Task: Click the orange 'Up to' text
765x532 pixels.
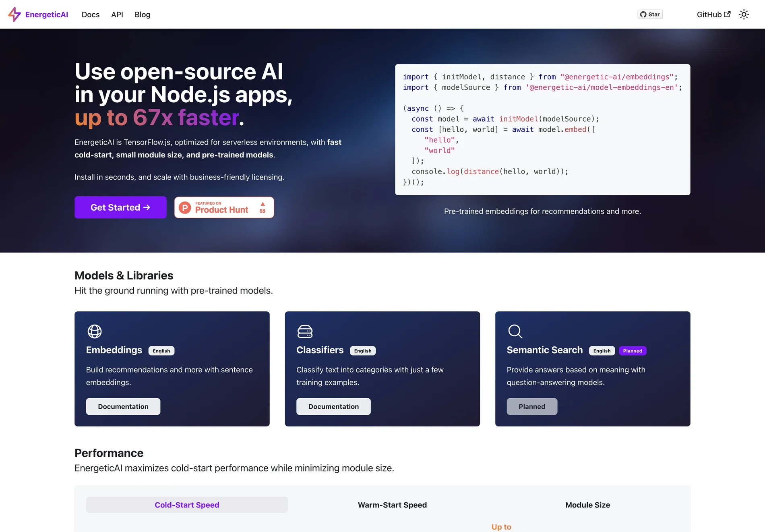Action: click(501, 527)
